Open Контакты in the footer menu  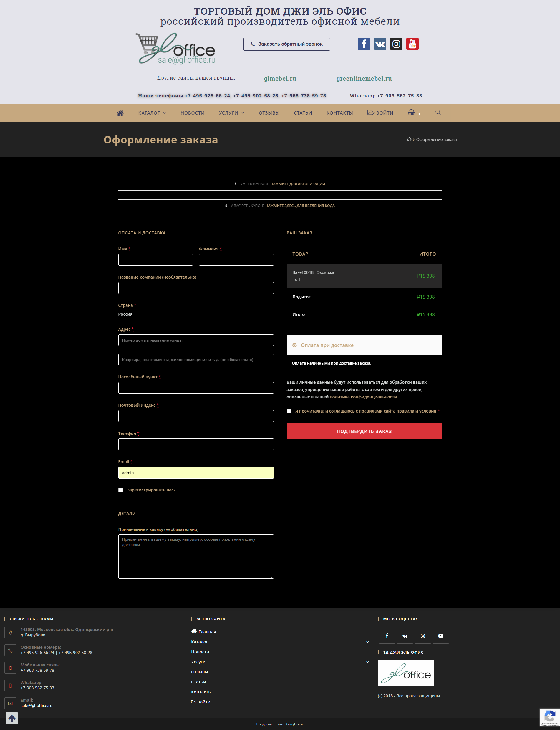[201, 692]
